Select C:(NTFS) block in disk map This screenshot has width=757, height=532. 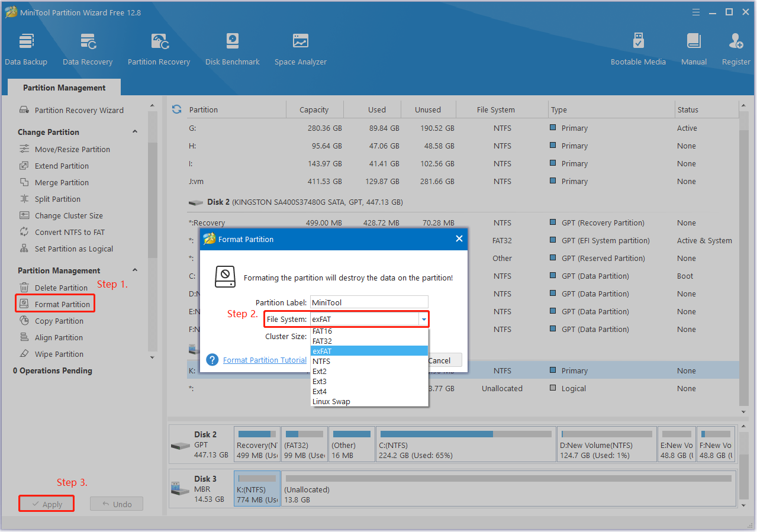click(x=465, y=444)
